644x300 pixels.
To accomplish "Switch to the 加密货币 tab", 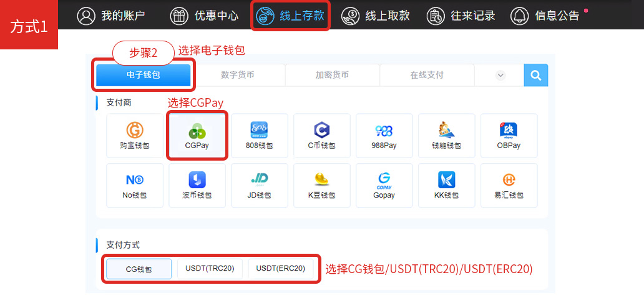I will click(332, 75).
